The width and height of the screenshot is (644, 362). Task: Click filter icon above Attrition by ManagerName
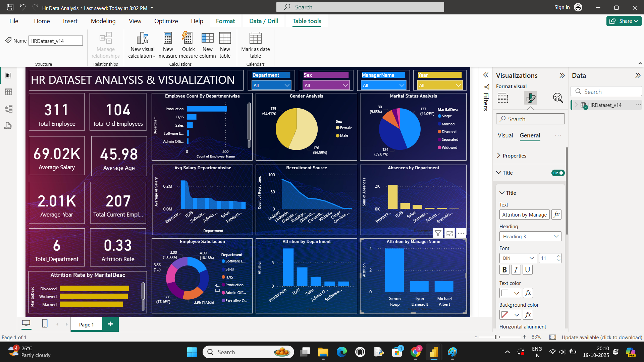[438, 233]
